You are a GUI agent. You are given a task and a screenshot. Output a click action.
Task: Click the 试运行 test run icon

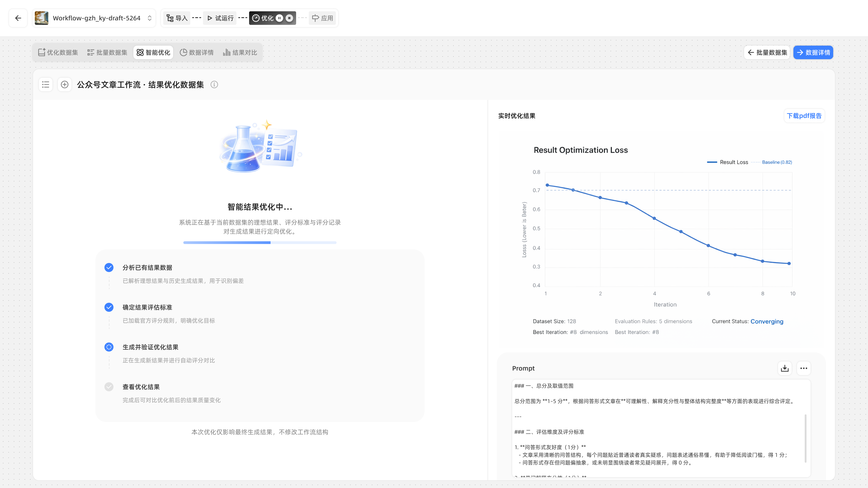pos(210,18)
